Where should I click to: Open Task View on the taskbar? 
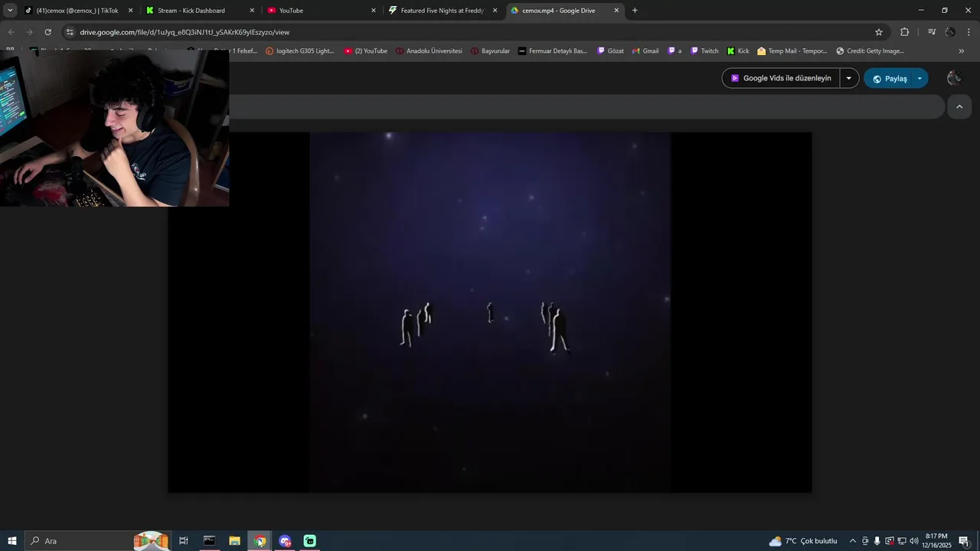[x=184, y=541]
